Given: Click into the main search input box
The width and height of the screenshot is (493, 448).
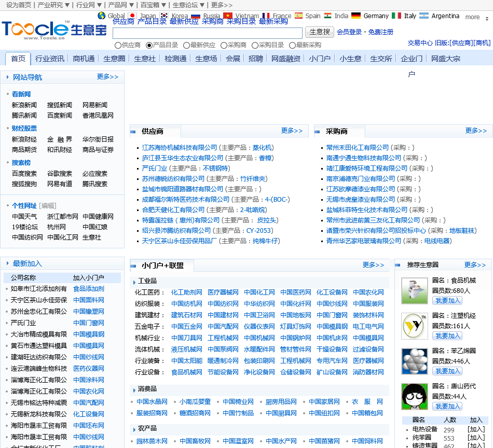Looking at the screenshot, I should coord(208,33).
